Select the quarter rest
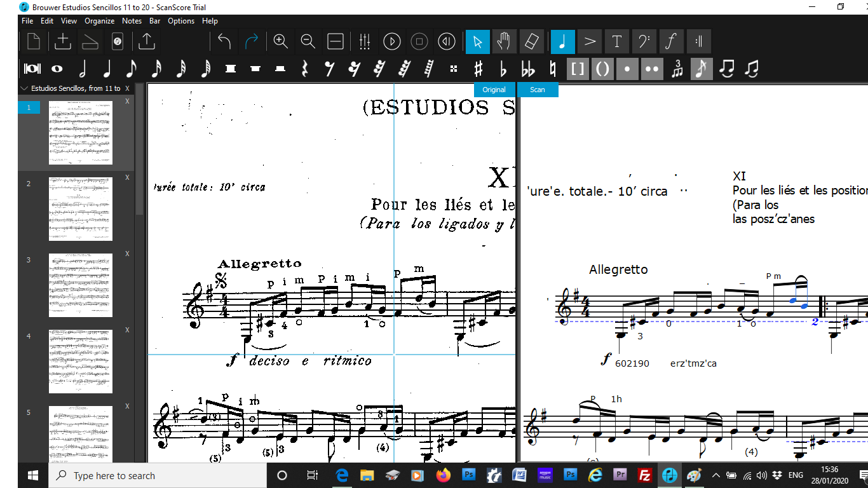Image resolution: width=868 pixels, height=488 pixels. pyautogui.click(x=305, y=69)
